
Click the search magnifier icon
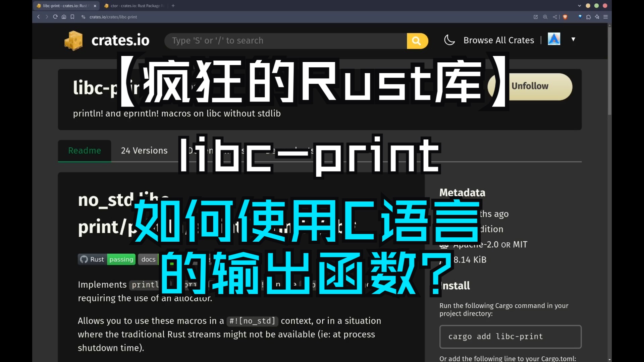coord(417,40)
